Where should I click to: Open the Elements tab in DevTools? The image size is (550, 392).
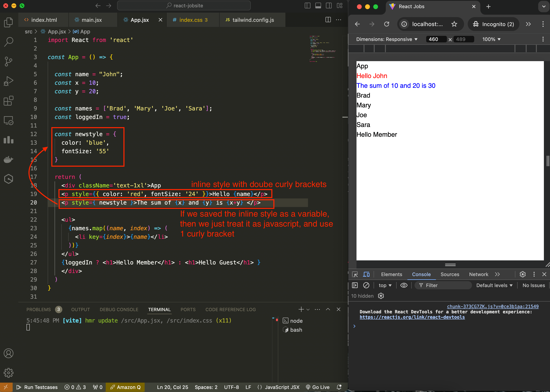pos(392,274)
